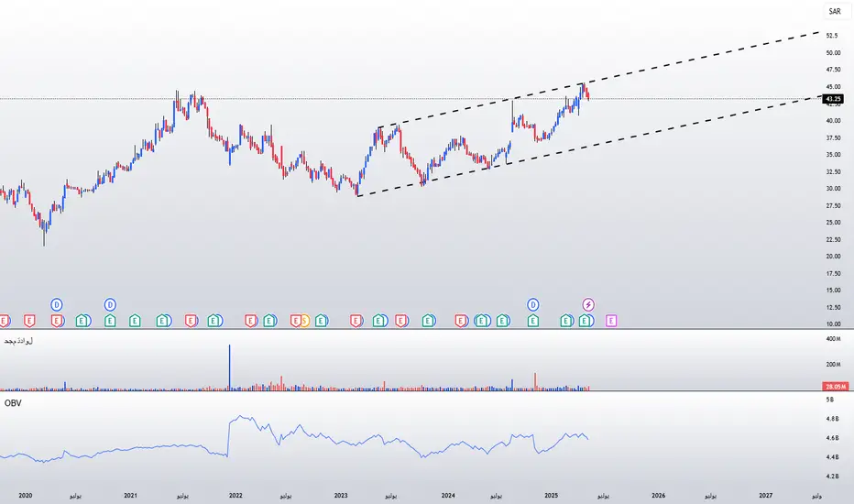This screenshot has height=504, width=854.
Task: Click the 2021 label on the time axis
Action: (131, 495)
